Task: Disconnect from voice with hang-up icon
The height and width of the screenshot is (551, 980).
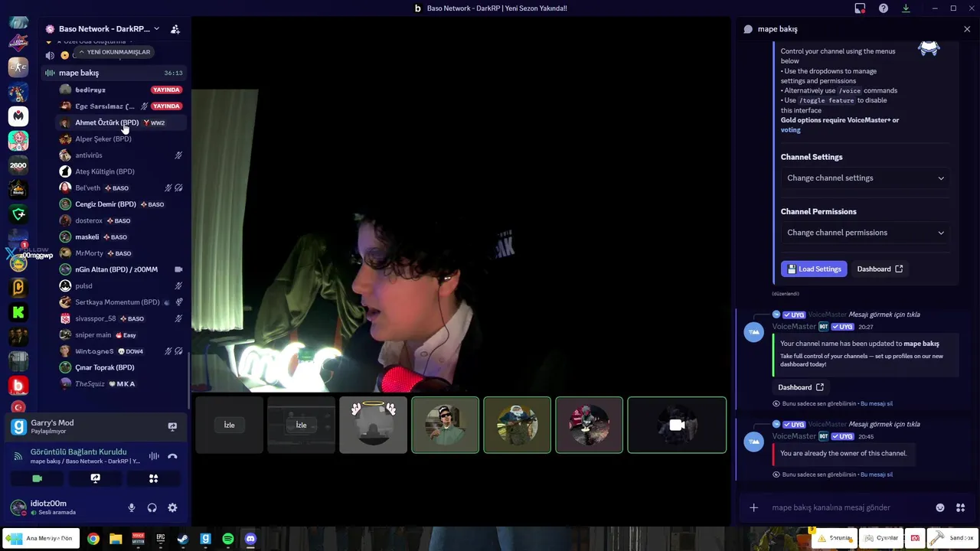Action: [x=172, y=456]
